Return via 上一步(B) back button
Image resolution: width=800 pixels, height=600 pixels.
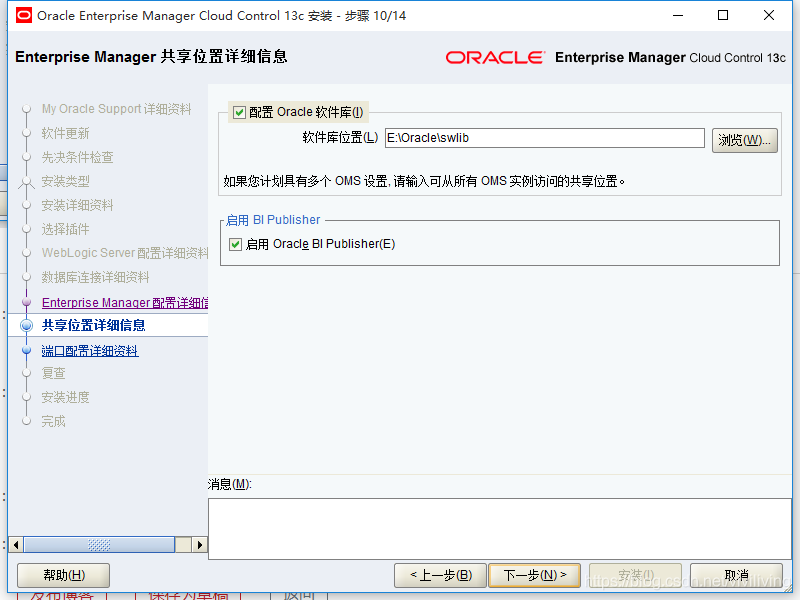[x=440, y=576]
